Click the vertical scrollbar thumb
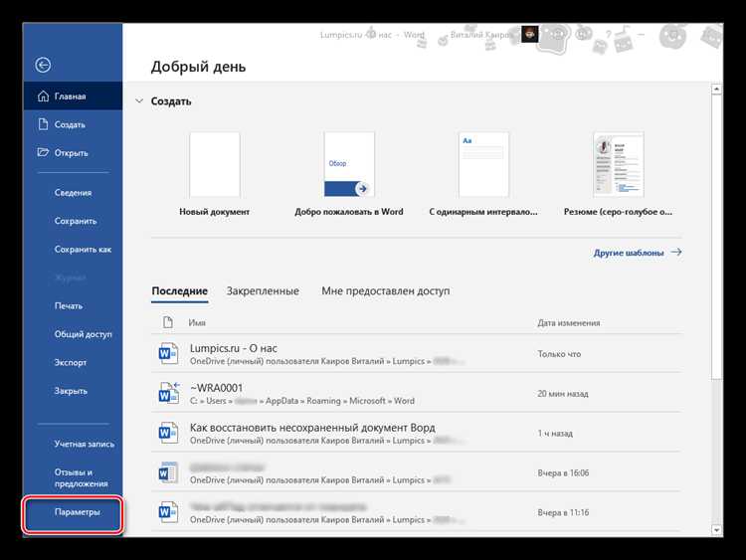The image size is (746, 560). pos(716,237)
